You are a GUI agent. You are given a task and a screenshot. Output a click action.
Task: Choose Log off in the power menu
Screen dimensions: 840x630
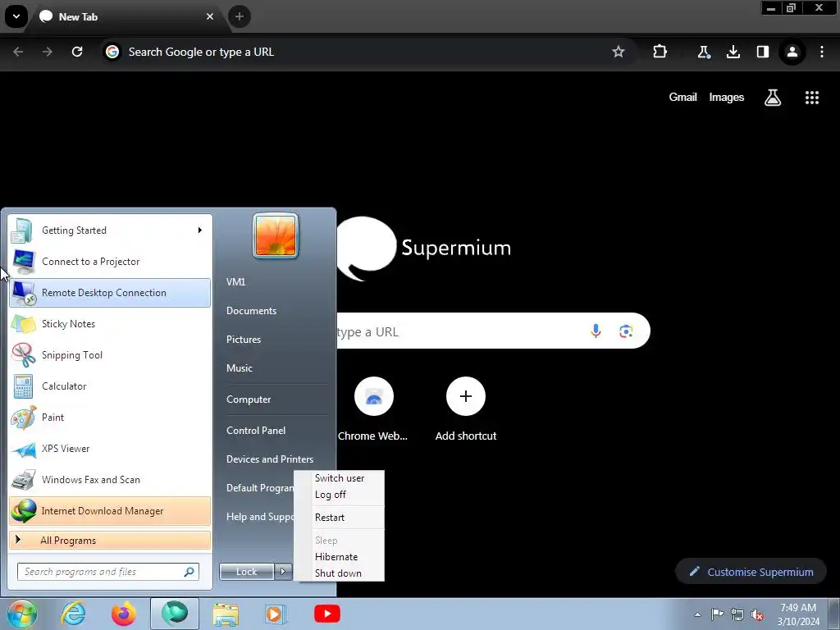[x=331, y=495]
